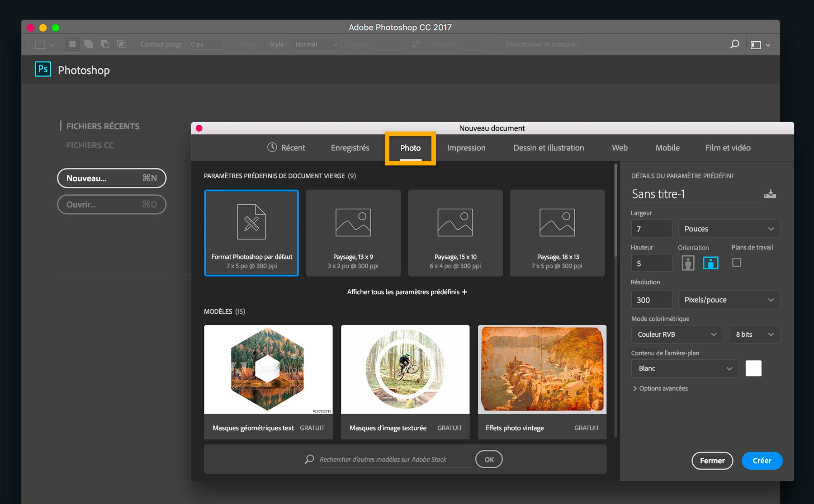The height and width of the screenshot is (504, 814).
Task: Click the Sélectionner et masquer button
Action: (543, 44)
